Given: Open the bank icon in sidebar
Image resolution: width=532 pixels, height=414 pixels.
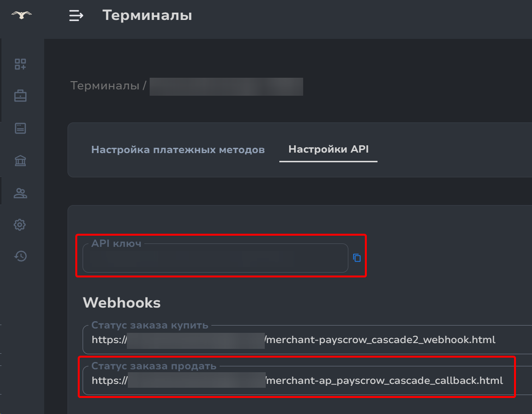Looking at the screenshot, I should pyautogui.click(x=20, y=161).
